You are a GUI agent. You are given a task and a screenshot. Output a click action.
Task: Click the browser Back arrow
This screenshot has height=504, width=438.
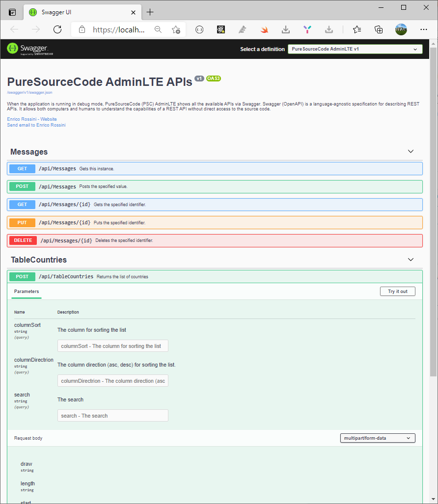[x=14, y=29]
